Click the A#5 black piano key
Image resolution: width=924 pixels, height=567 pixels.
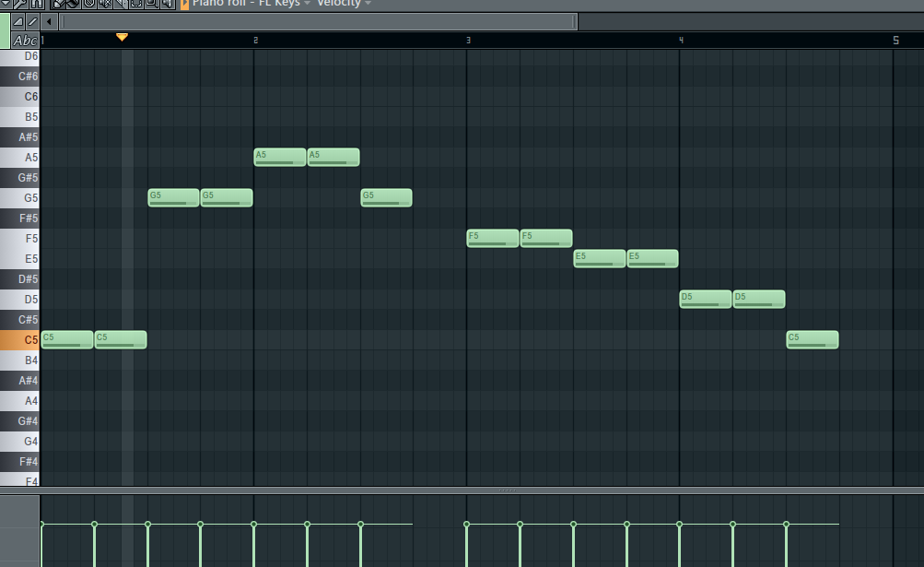pyautogui.click(x=19, y=136)
